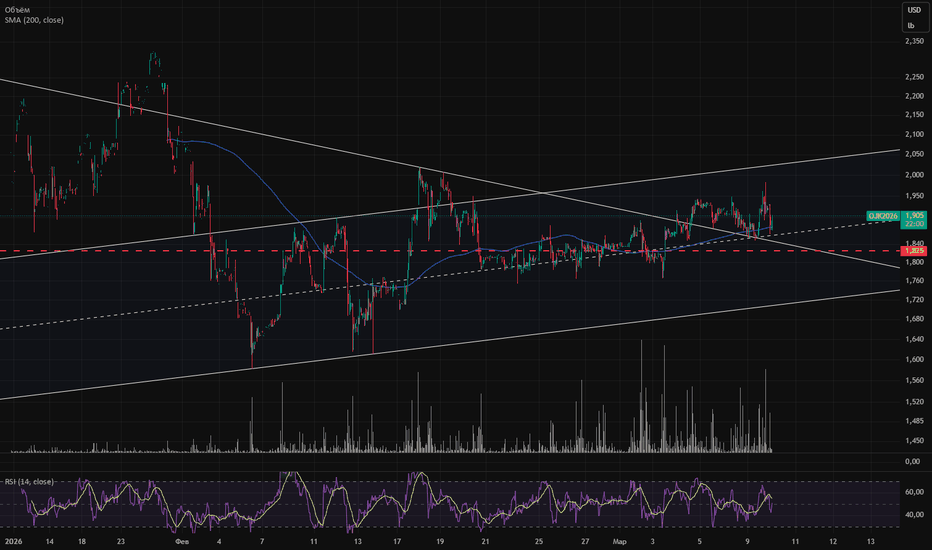
Task: Click the Мар month label on time axis
Action: point(619,542)
